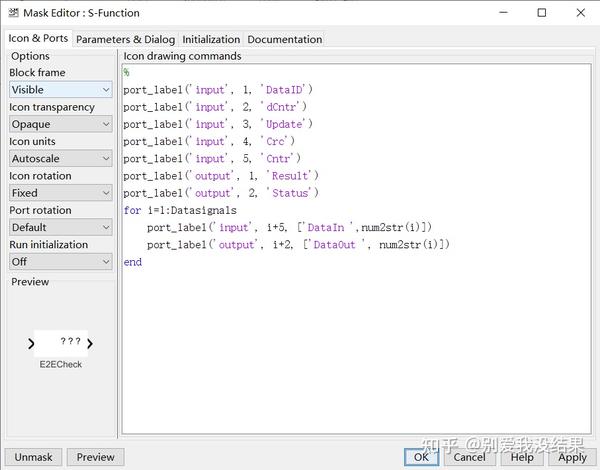The image size is (600, 470).
Task: Switch to the Parameters & Dialog tab
Action: tap(125, 39)
